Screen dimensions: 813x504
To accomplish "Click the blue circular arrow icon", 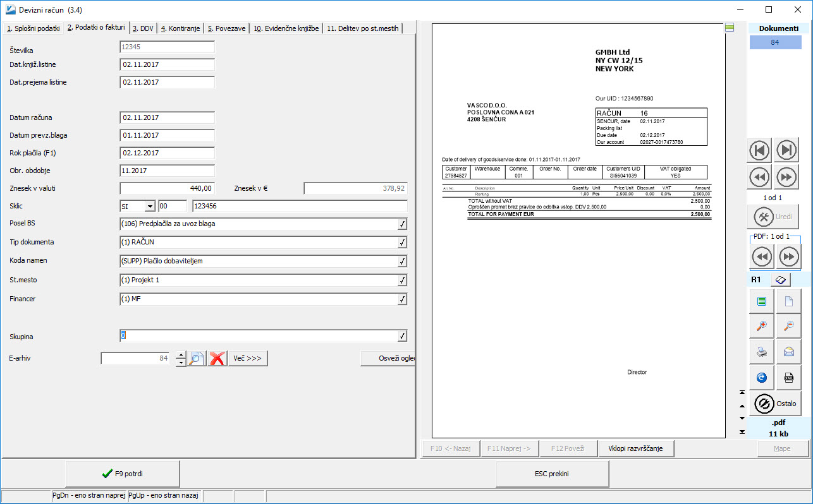I will 762,378.
